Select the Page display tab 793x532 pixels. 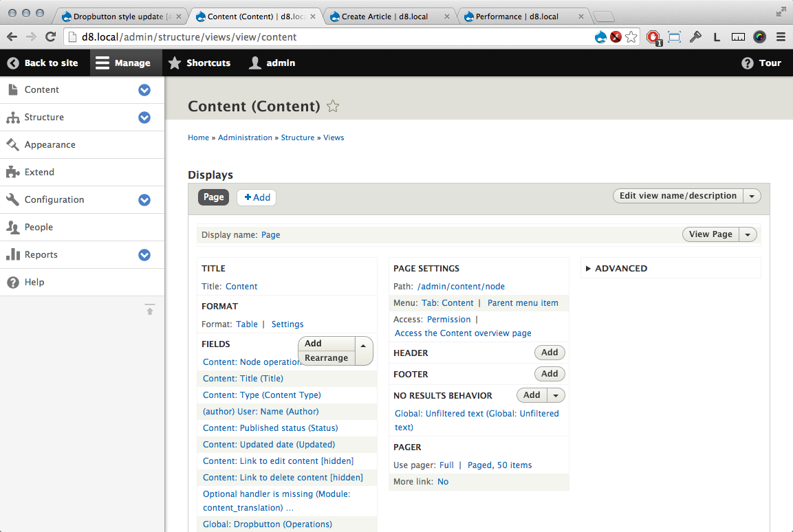click(213, 197)
